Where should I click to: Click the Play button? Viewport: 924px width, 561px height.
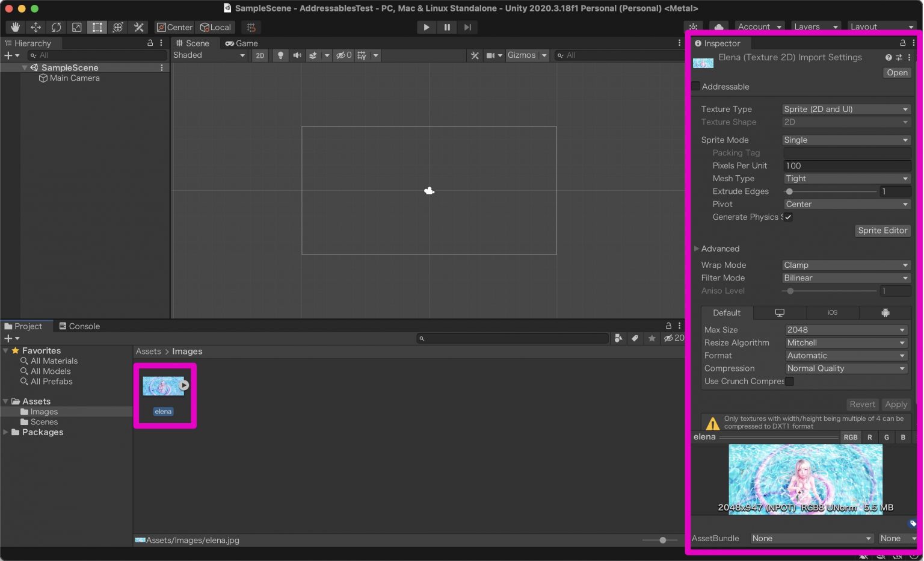tap(426, 27)
